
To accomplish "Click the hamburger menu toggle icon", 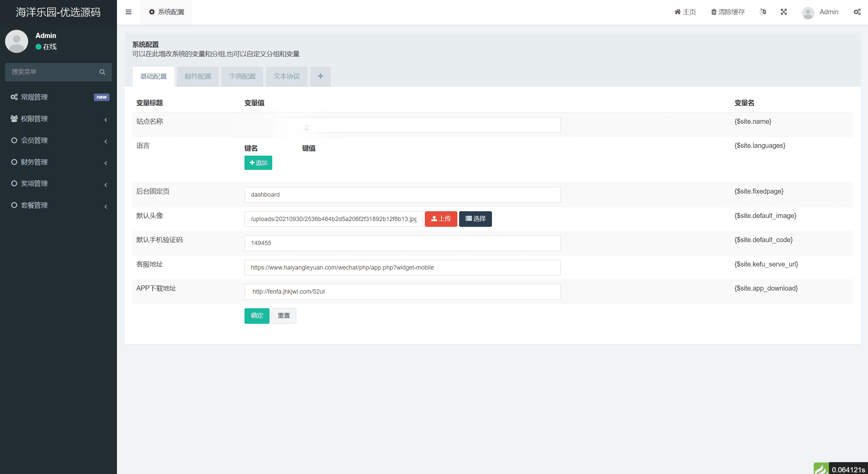I will click(x=129, y=12).
